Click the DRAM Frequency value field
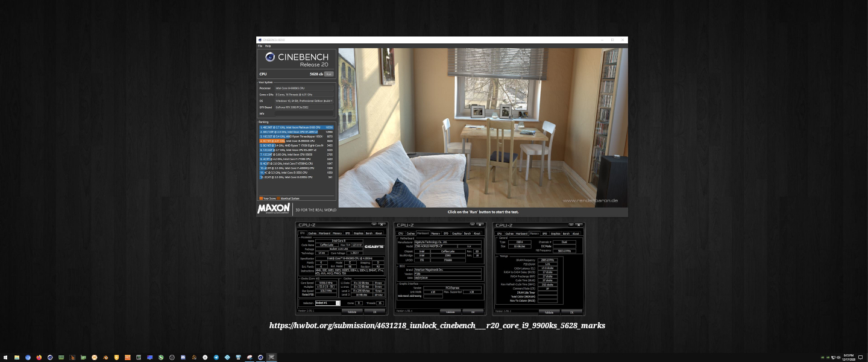The image size is (868, 362). coord(547,260)
